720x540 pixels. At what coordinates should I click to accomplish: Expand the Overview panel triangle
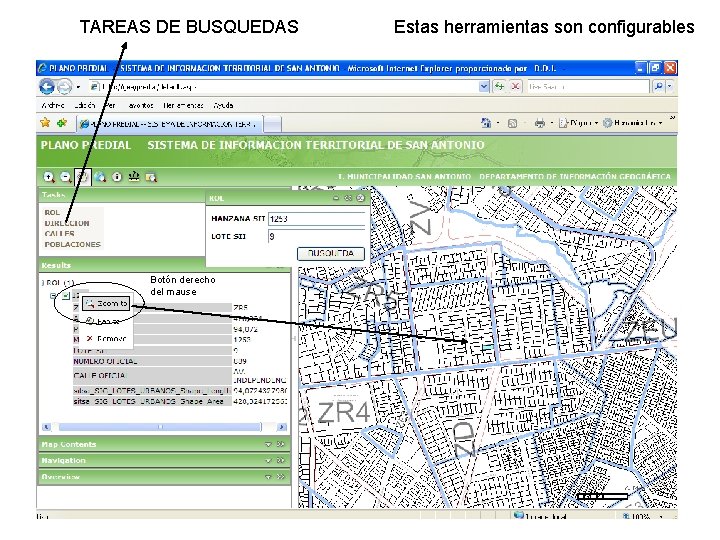click(x=269, y=477)
